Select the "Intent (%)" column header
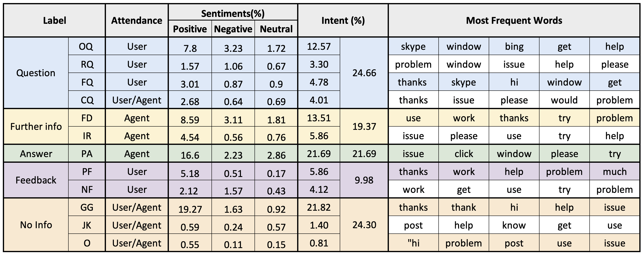Screen dimensions: 644x256 click(343, 21)
